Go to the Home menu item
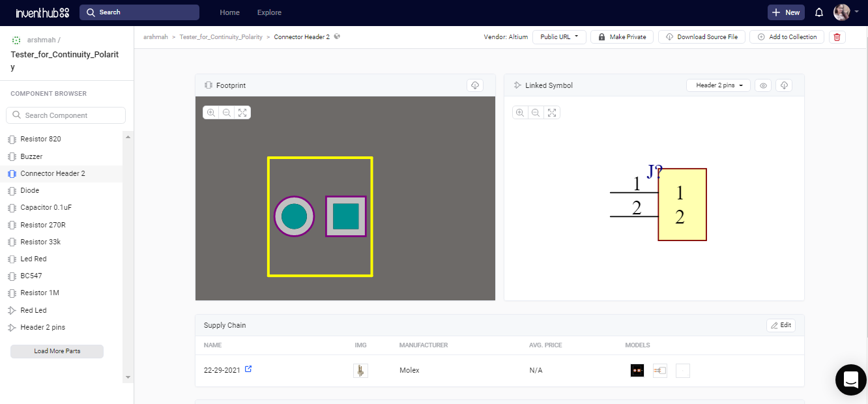 click(x=229, y=12)
